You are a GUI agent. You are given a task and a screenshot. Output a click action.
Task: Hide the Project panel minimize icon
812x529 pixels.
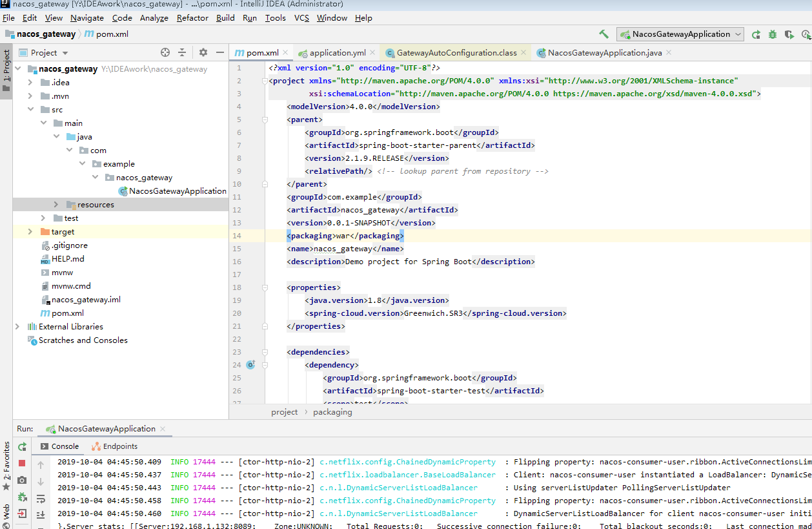[220, 52]
